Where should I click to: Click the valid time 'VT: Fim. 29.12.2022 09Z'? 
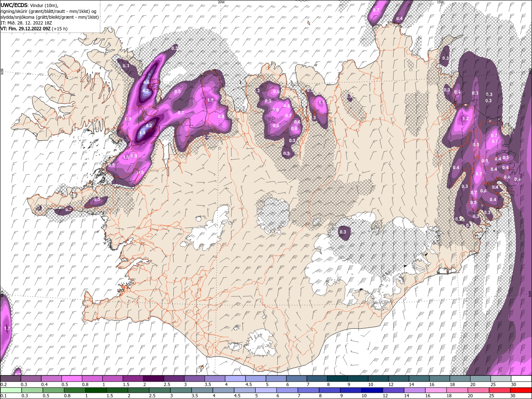click(x=26, y=29)
